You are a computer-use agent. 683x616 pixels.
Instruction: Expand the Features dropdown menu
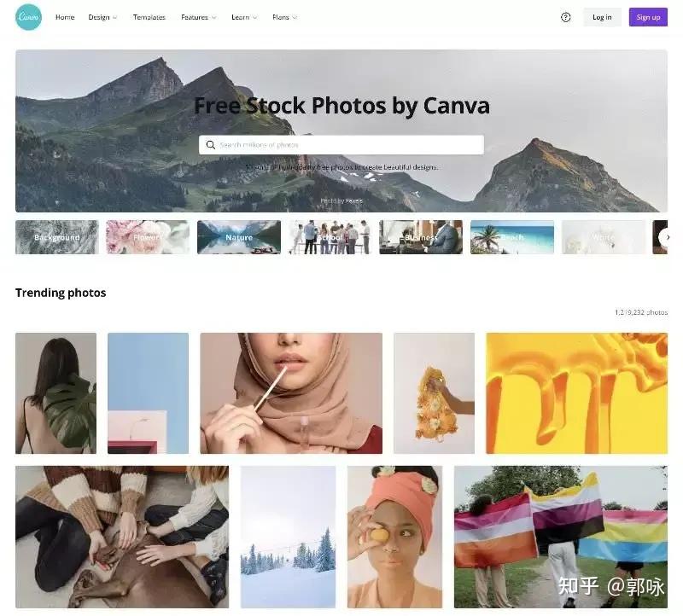point(199,17)
